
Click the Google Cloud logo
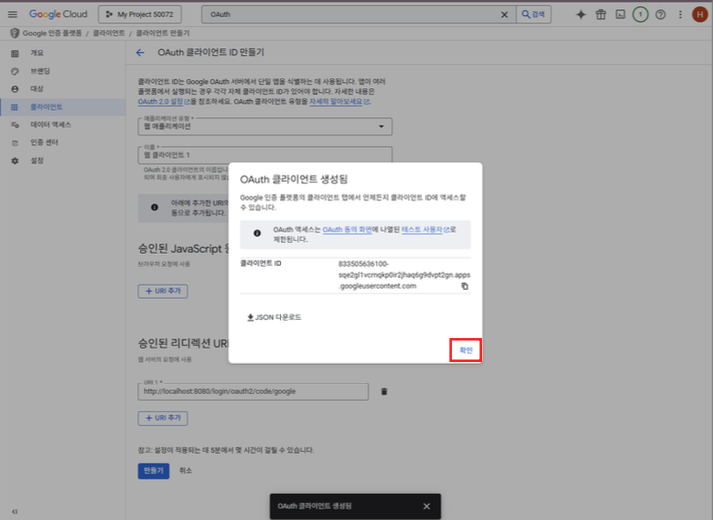point(58,14)
